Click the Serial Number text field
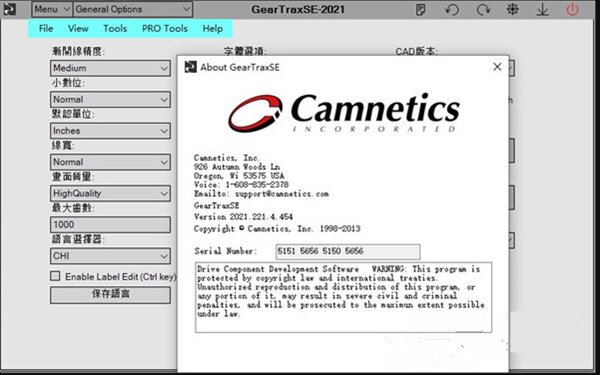Image resolution: width=600 pixels, height=375 pixels. (x=347, y=251)
